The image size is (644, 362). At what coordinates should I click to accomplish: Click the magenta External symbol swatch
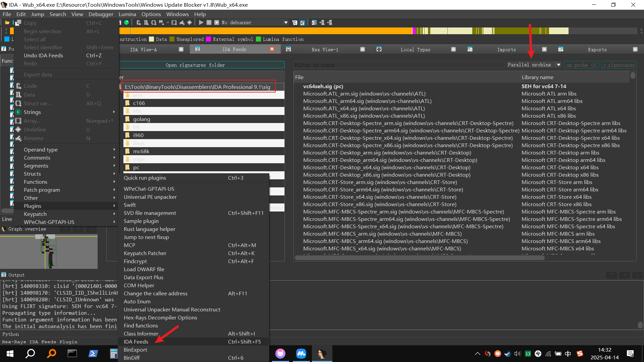click(x=208, y=39)
